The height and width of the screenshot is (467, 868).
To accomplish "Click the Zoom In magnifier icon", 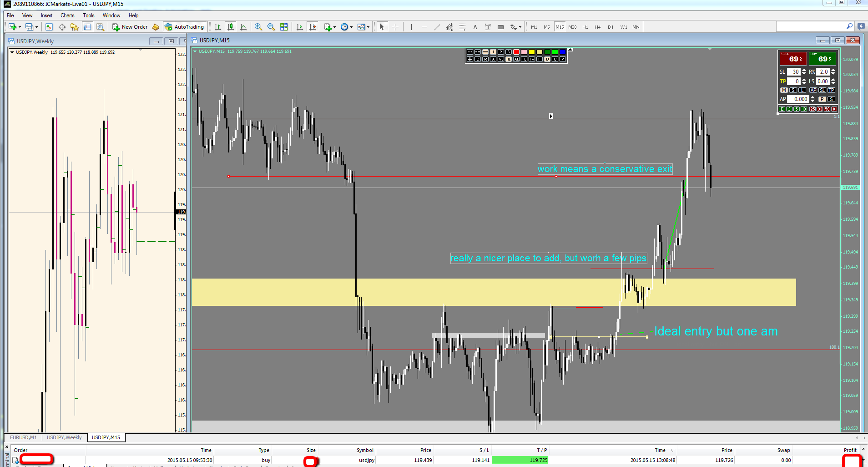I will (x=258, y=27).
